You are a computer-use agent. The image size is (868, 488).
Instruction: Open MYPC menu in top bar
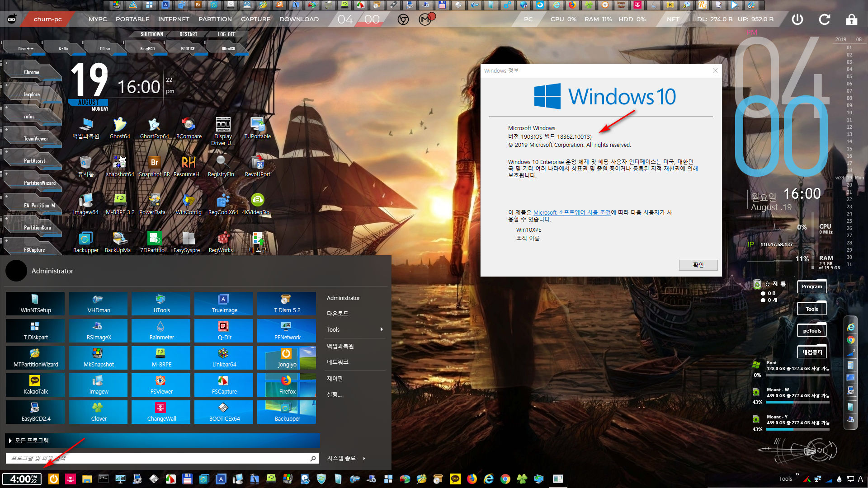pos(98,19)
